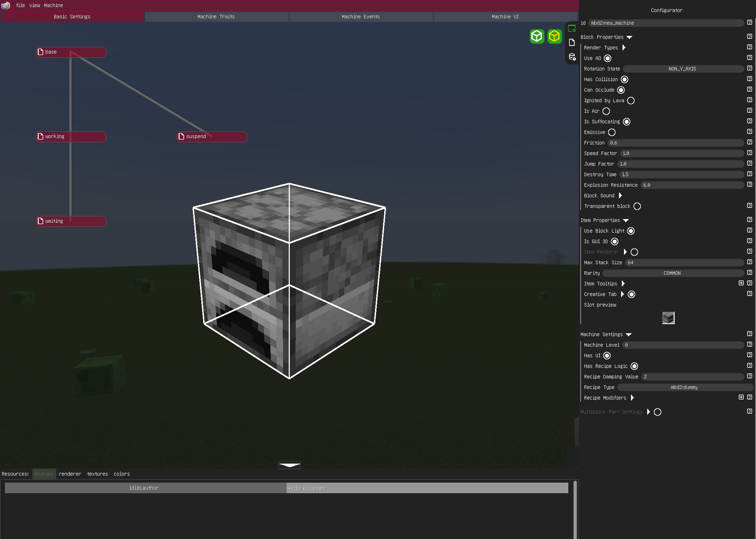Click the blank page sidebar icon
Viewport: 756px width, 539px height.
coord(572,43)
